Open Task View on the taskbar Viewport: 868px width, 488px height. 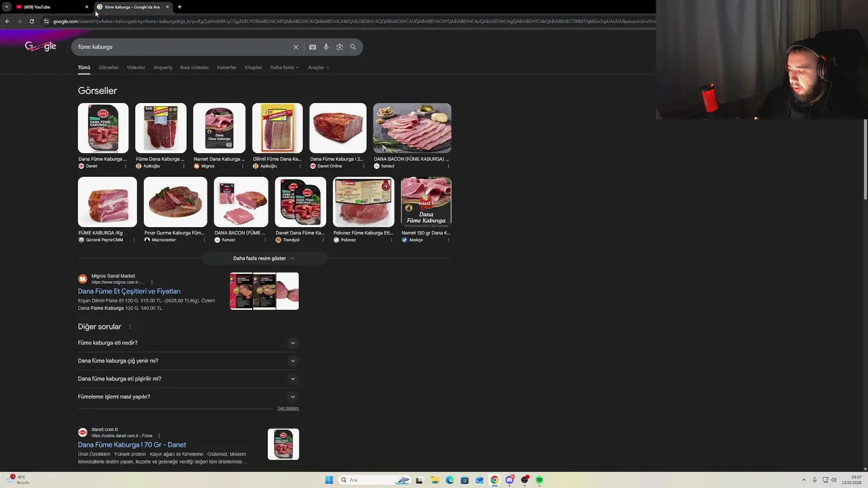(419, 480)
